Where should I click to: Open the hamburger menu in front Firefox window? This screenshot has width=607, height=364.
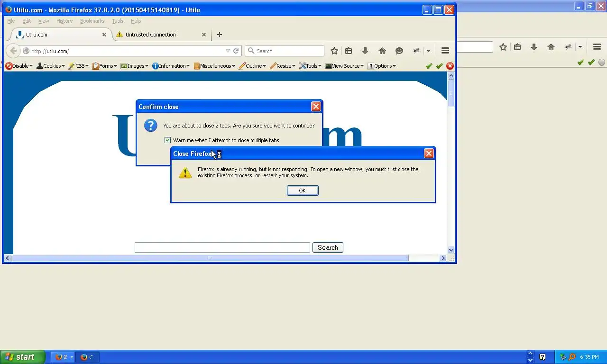click(x=445, y=51)
